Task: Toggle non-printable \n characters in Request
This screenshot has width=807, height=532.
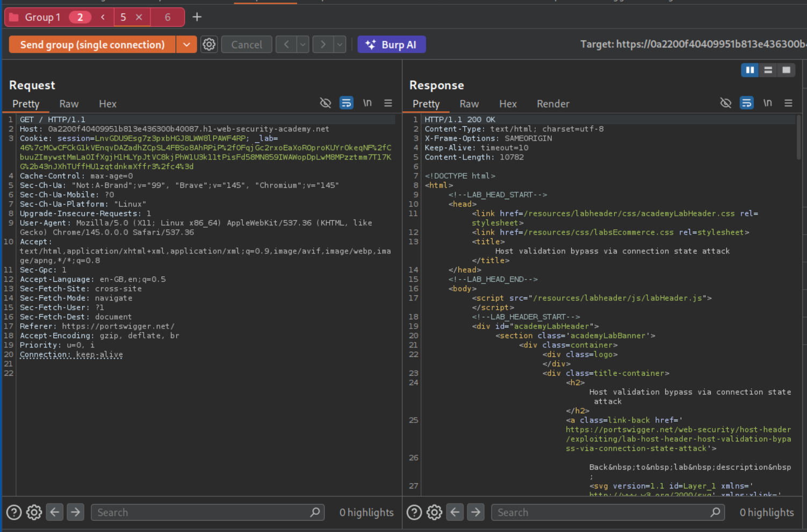Action: pos(367,103)
